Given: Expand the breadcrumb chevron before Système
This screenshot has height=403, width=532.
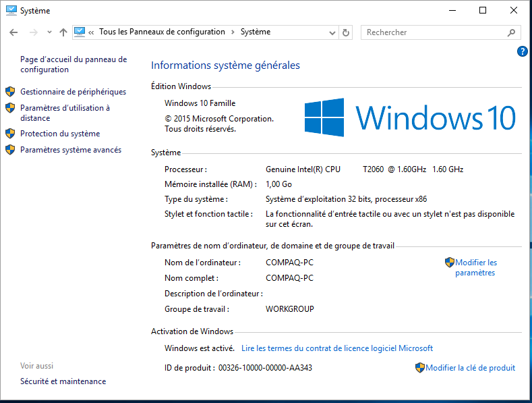Looking at the screenshot, I should coord(233,32).
